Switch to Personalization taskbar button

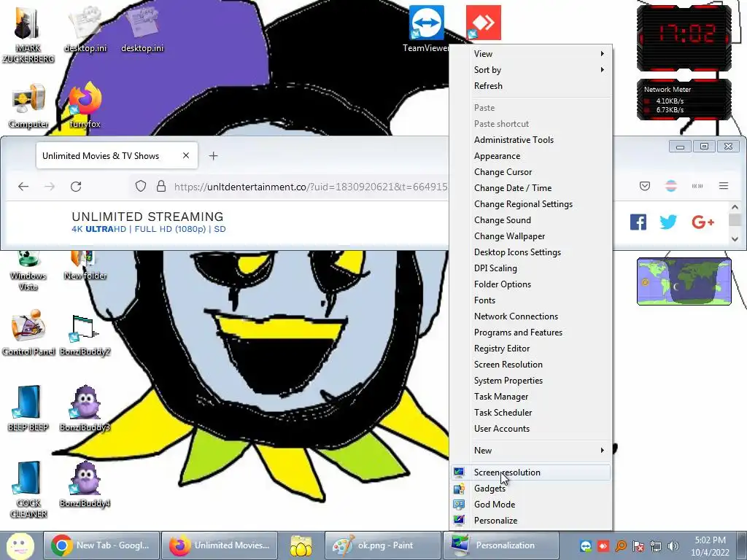click(500, 545)
